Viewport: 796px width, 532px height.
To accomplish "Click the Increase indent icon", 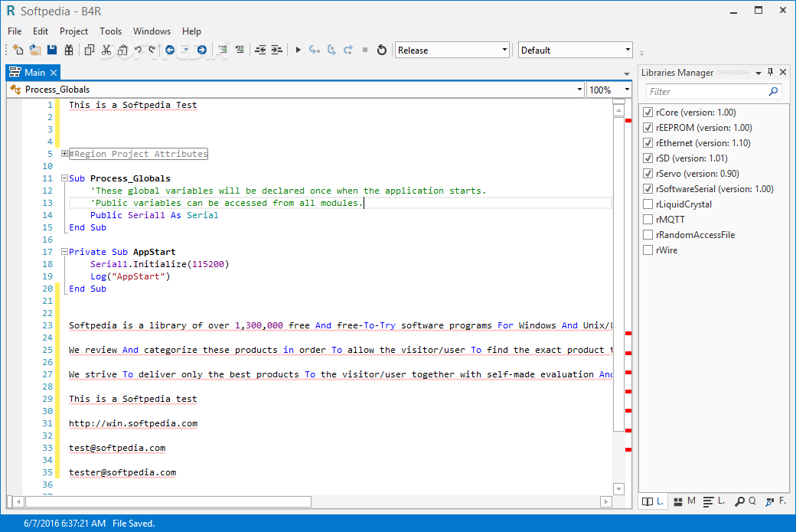I will pyautogui.click(x=276, y=50).
